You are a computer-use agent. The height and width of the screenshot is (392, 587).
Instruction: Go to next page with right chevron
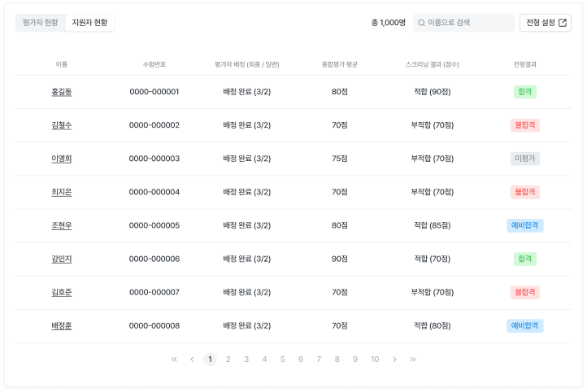[394, 359]
